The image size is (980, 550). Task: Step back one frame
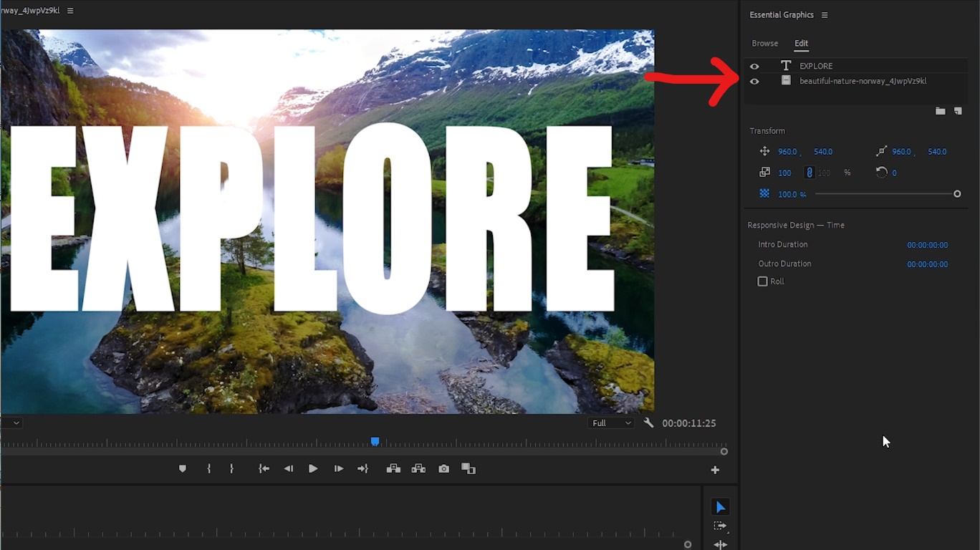[289, 469]
